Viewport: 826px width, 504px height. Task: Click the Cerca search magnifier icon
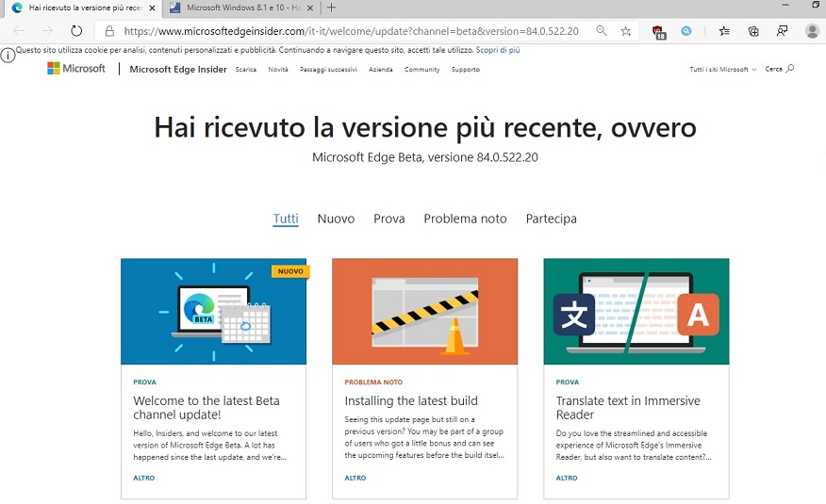789,69
